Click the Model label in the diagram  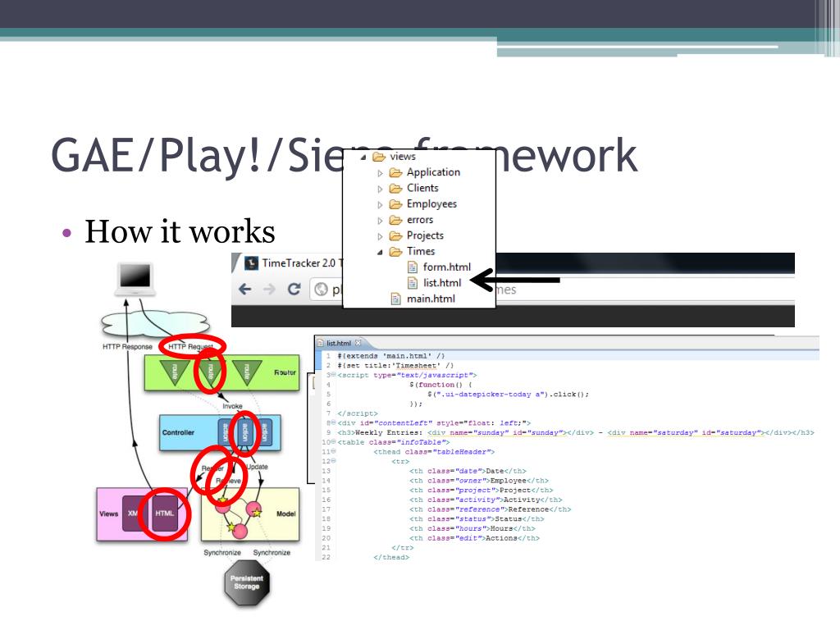[x=286, y=514]
